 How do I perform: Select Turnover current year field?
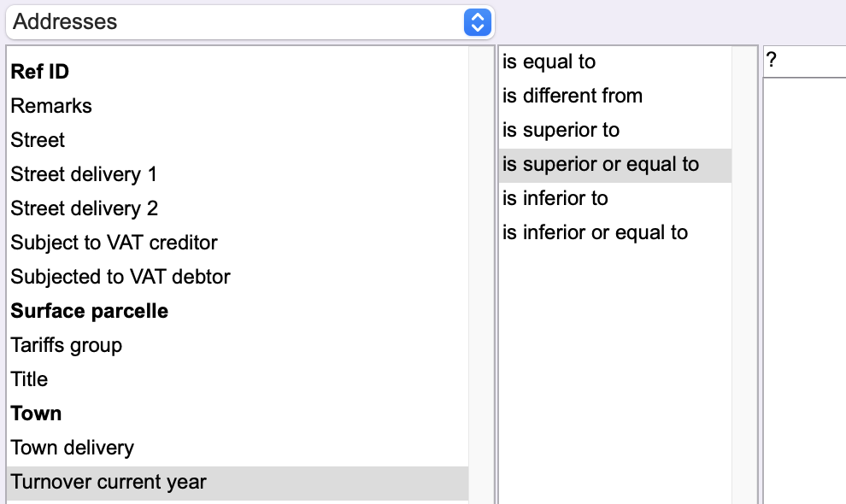point(109,482)
